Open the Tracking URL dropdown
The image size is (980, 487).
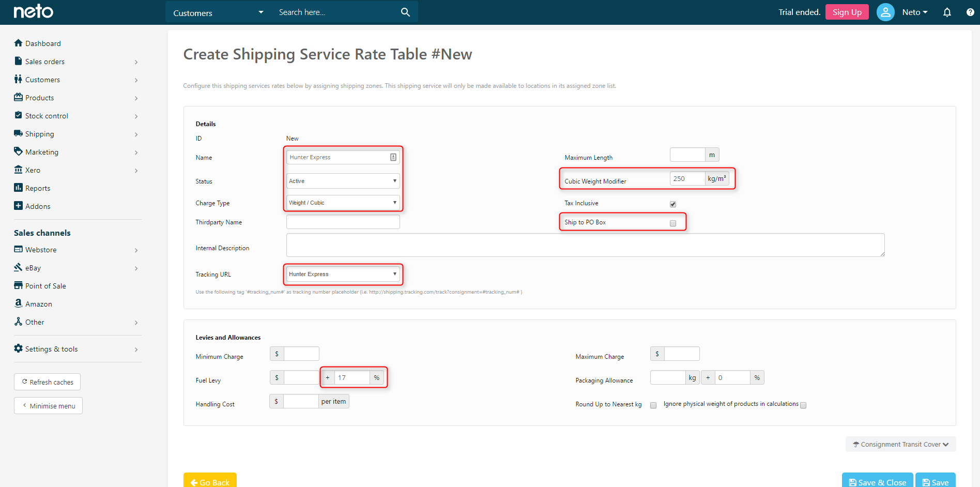pos(343,274)
